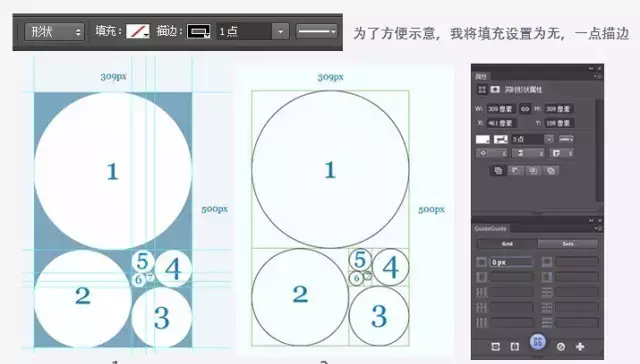Click the number of columns input field

tap(511, 292)
